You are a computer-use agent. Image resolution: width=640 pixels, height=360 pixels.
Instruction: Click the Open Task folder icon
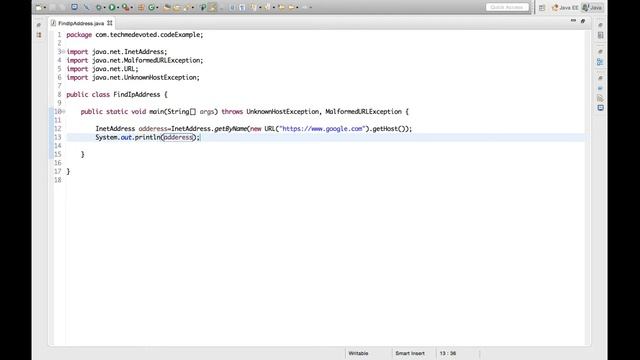click(x=177, y=7)
